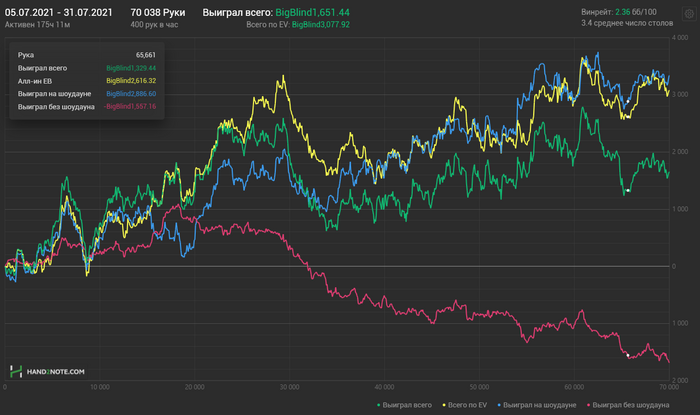Click the 10 000 x-axis label

100,387
